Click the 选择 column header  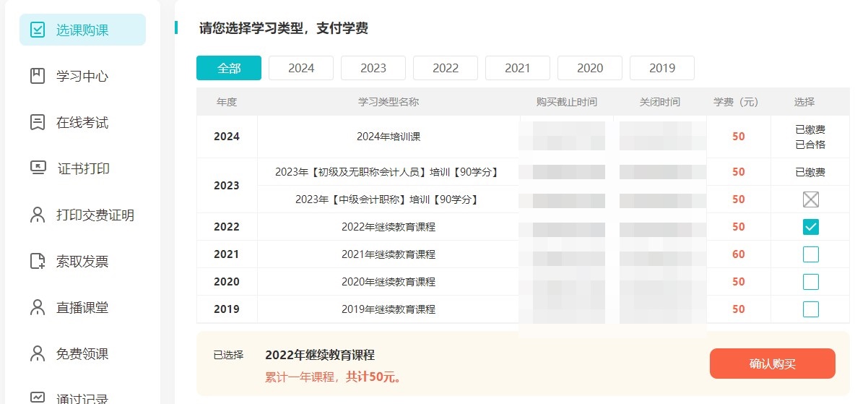[804, 102]
